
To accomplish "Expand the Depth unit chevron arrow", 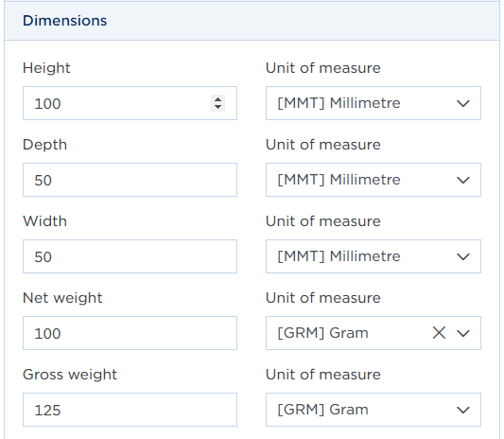I will pyautogui.click(x=463, y=180).
